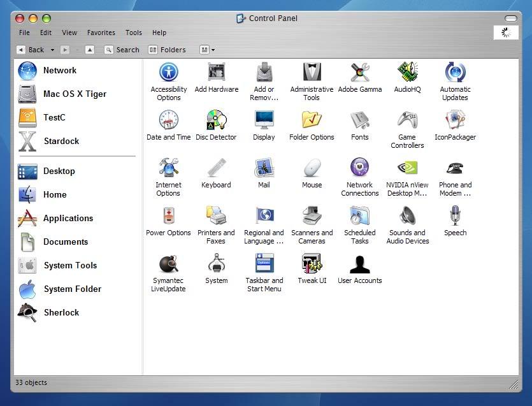Click the Search toolbar button

pyautogui.click(x=122, y=50)
